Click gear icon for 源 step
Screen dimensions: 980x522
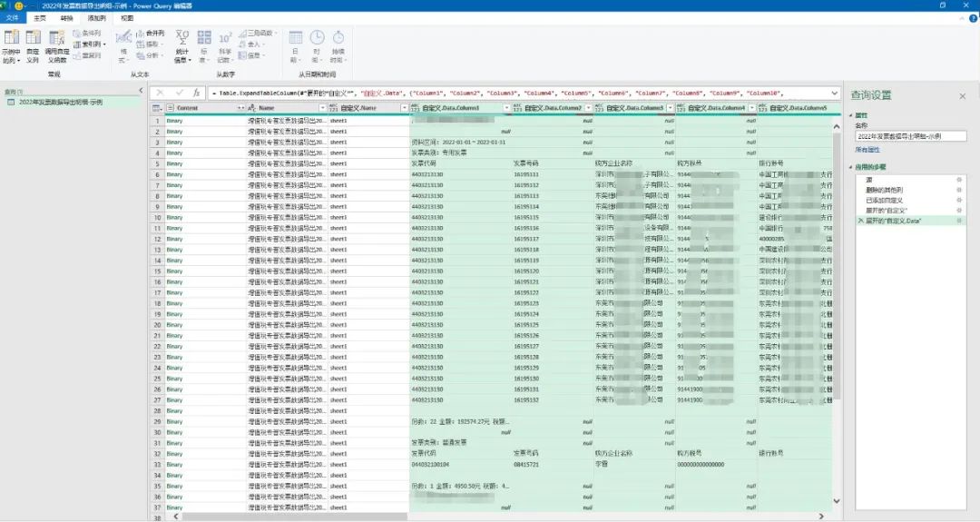pyautogui.click(x=959, y=180)
